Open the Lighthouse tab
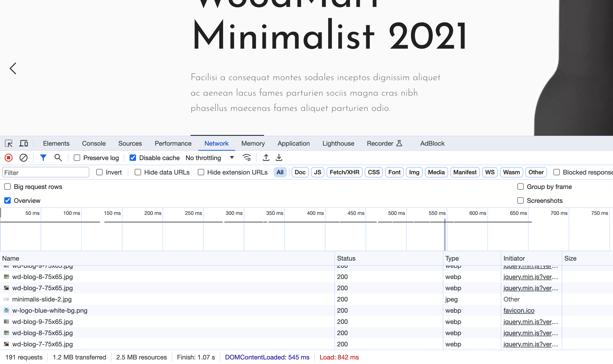Viewport: 613px width, 364px height. coord(338,144)
